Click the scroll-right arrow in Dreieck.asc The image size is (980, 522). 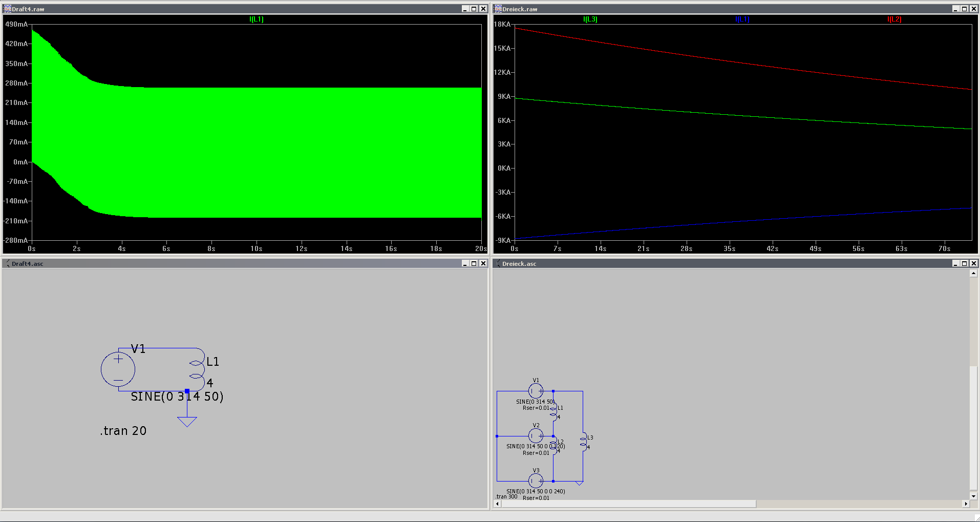[x=966, y=504]
